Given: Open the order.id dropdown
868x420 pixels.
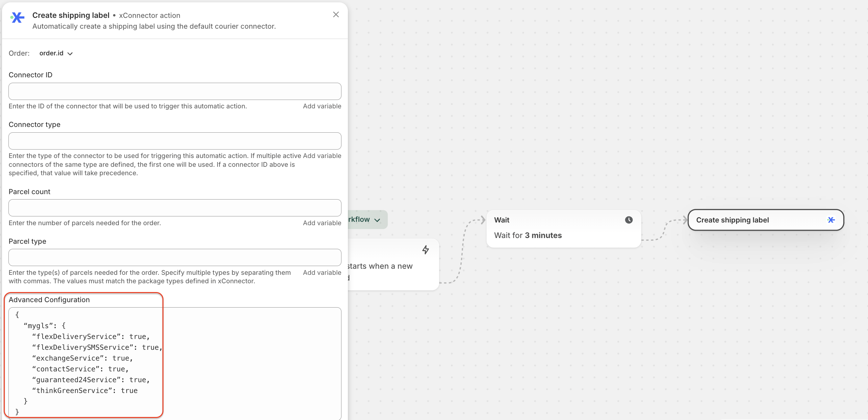Looking at the screenshot, I should (56, 53).
